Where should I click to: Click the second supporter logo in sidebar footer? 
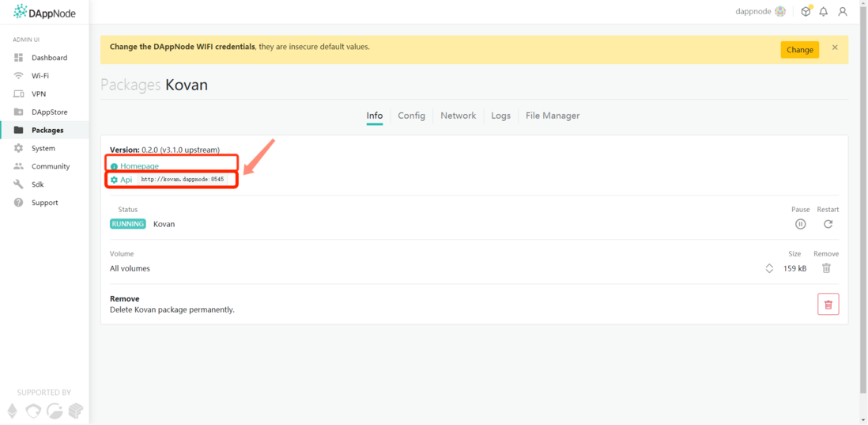[33, 411]
